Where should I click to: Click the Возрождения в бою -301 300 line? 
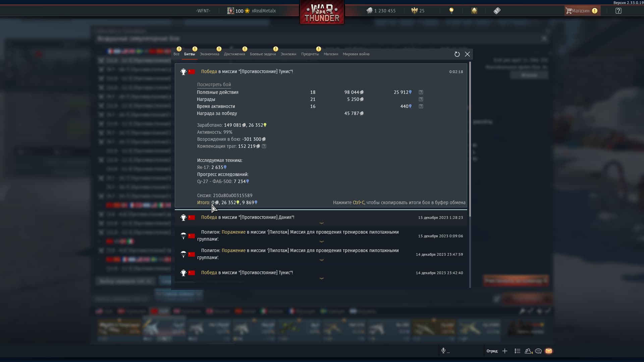pos(231,139)
